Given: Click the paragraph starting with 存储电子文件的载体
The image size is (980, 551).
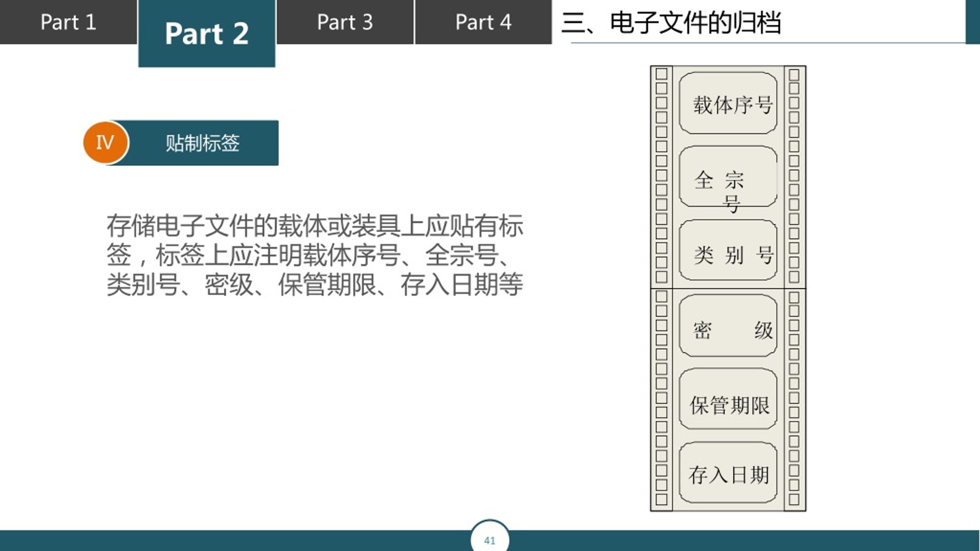Looking at the screenshot, I should [315, 255].
